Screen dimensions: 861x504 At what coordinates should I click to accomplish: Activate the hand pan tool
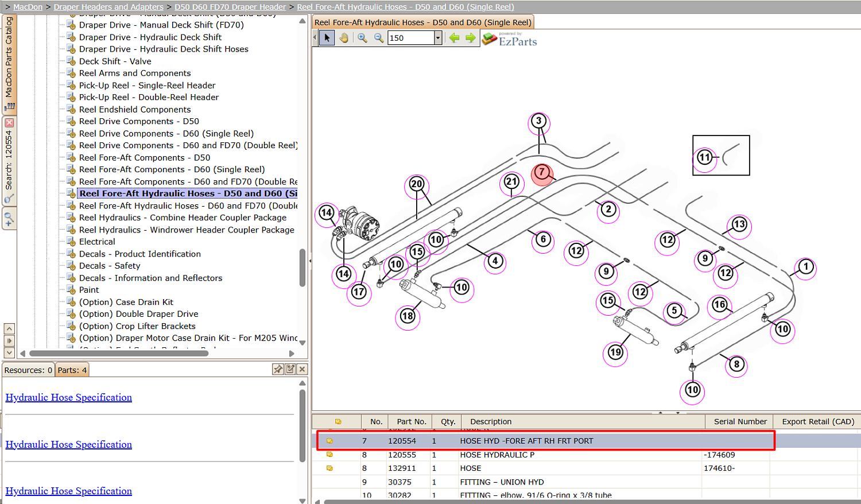344,38
